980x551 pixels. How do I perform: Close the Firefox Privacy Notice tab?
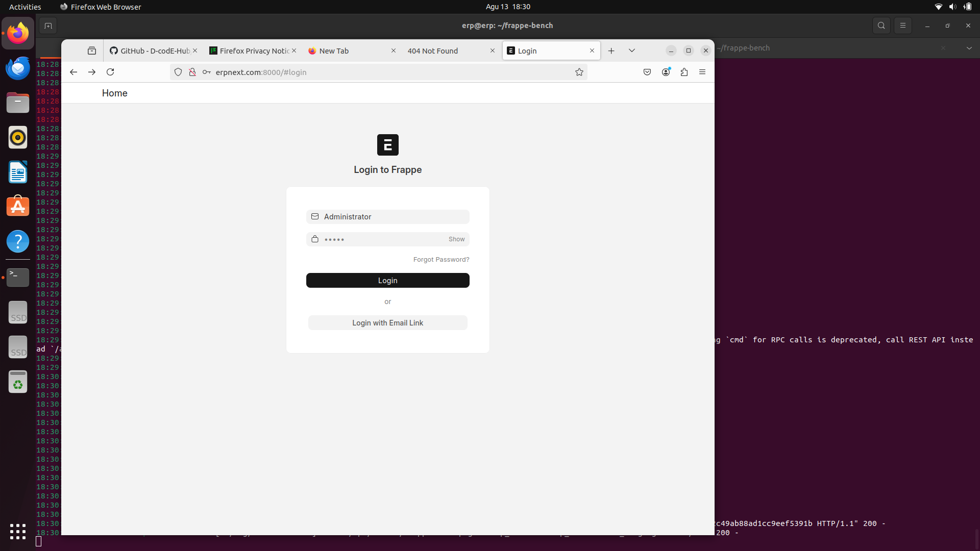[294, 51]
